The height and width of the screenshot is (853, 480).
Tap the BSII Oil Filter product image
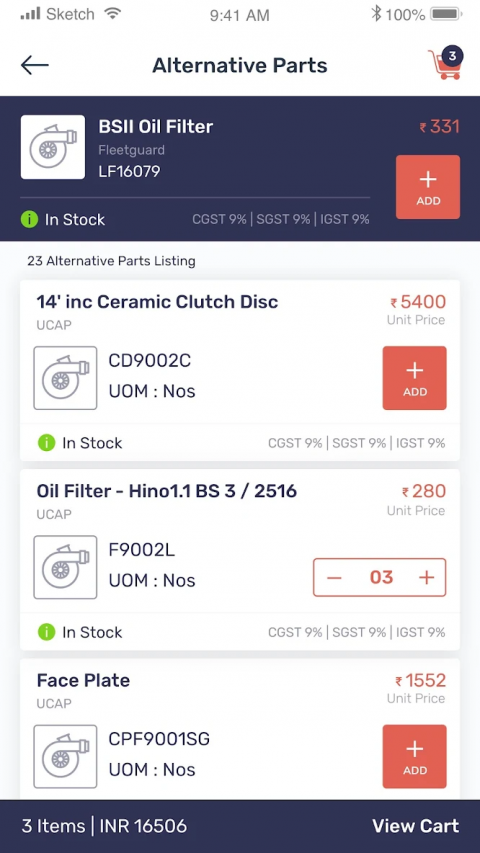[x=53, y=147]
